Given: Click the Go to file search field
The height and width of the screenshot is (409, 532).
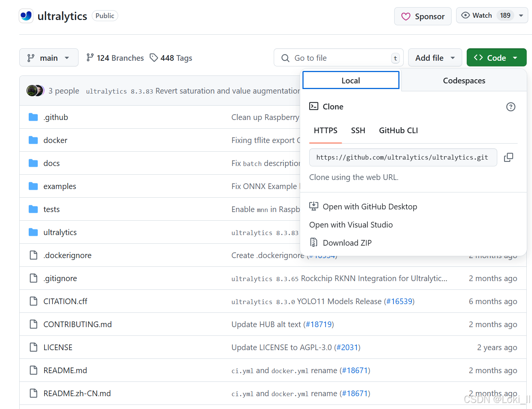Looking at the screenshot, I should coord(338,58).
